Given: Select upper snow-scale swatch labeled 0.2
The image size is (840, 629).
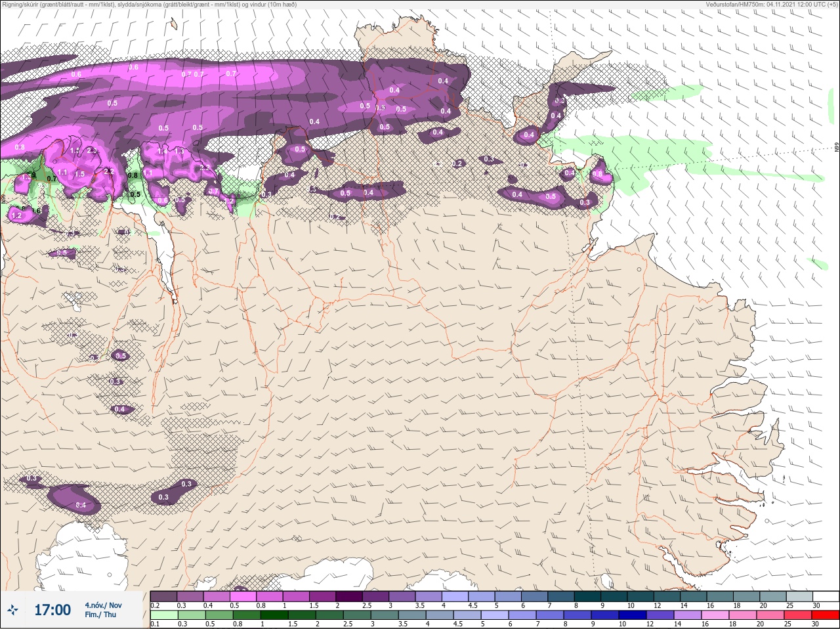Looking at the screenshot, I should pyautogui.click(x=163, y=596).
